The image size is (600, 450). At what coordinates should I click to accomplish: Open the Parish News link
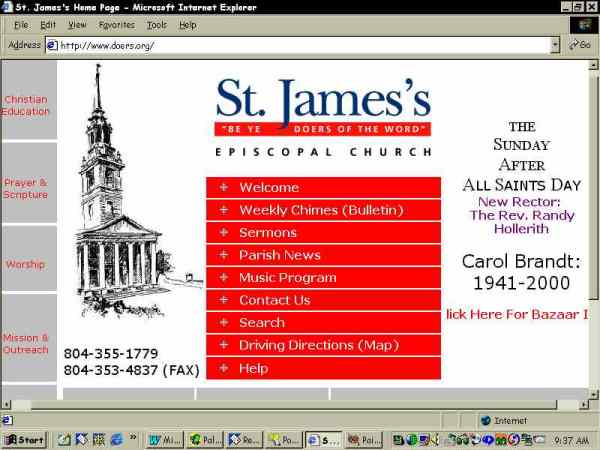point(323,255)
